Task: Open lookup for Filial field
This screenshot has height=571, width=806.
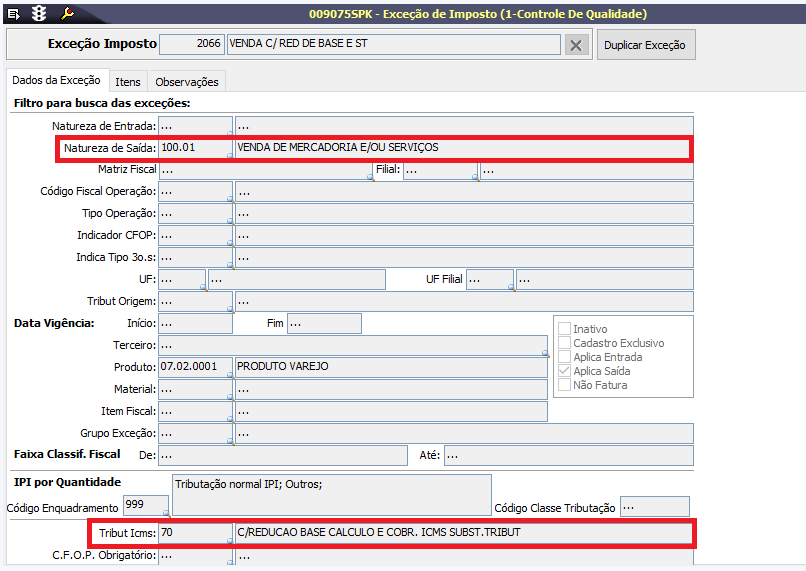Action: coord(475,177)
